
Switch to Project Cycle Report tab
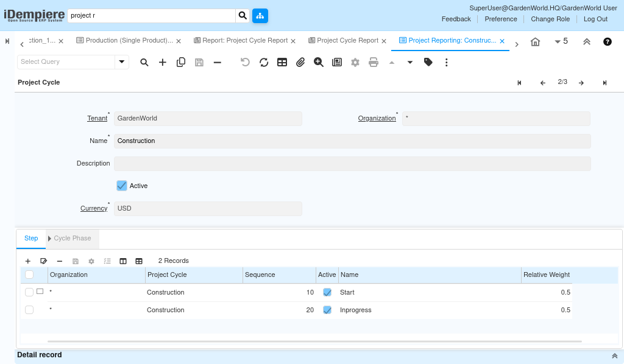[347, 41]
